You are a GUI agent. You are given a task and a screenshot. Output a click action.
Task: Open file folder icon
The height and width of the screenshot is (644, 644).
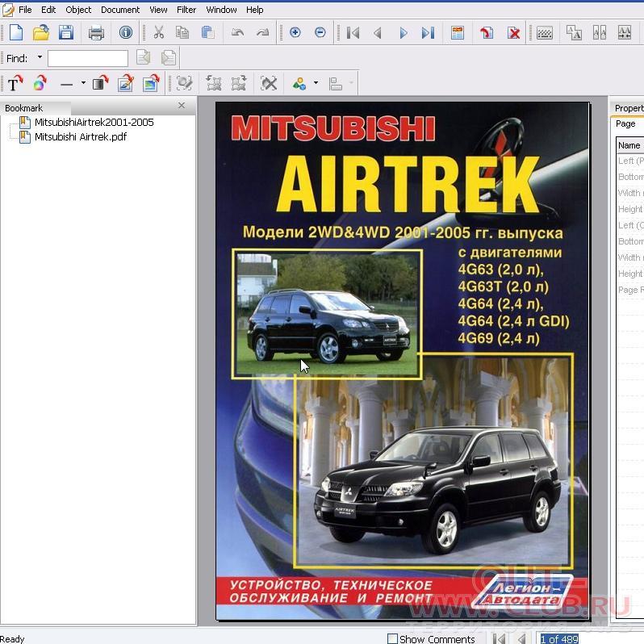pos(40,32)
